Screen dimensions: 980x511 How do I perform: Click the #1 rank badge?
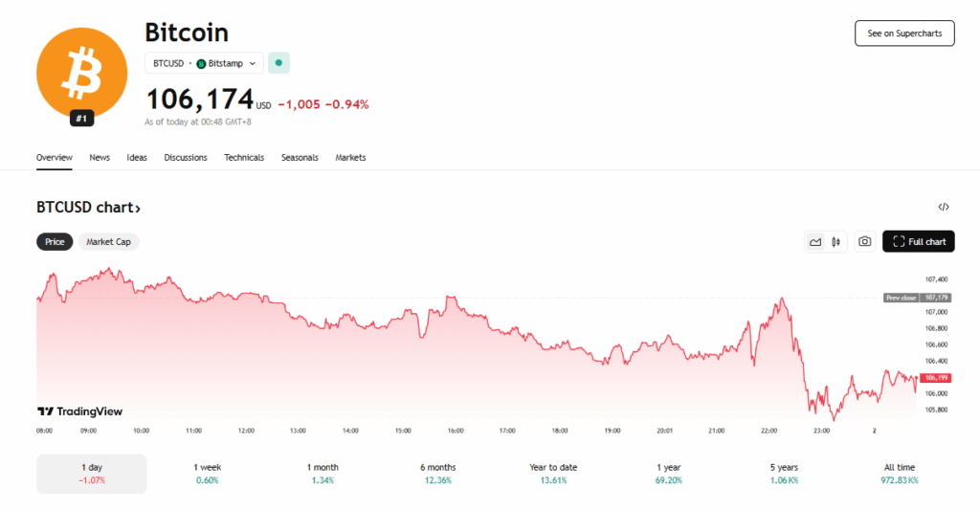coord(82,118)
